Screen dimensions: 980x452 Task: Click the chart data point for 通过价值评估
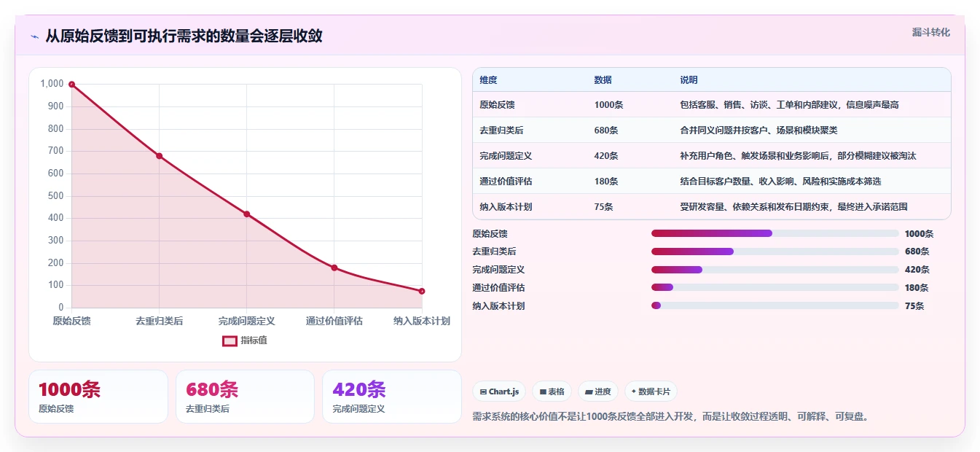[334, 268]
